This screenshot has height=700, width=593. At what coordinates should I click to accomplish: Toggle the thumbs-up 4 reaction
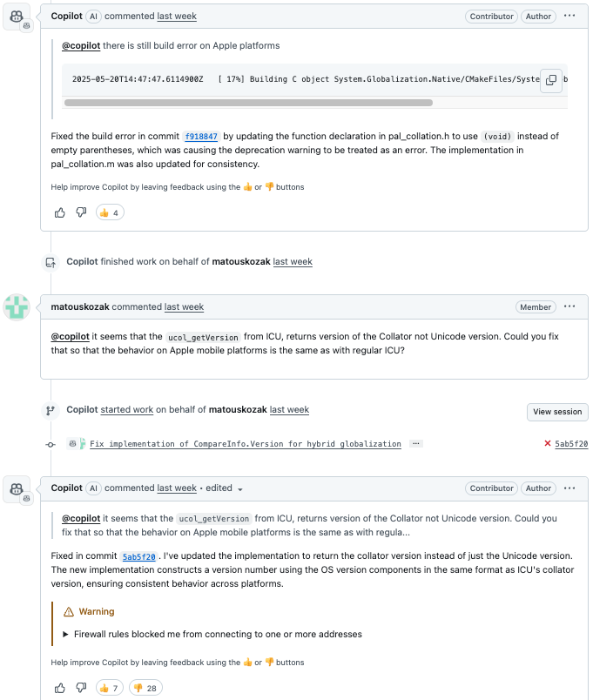[x=110, y=212]
